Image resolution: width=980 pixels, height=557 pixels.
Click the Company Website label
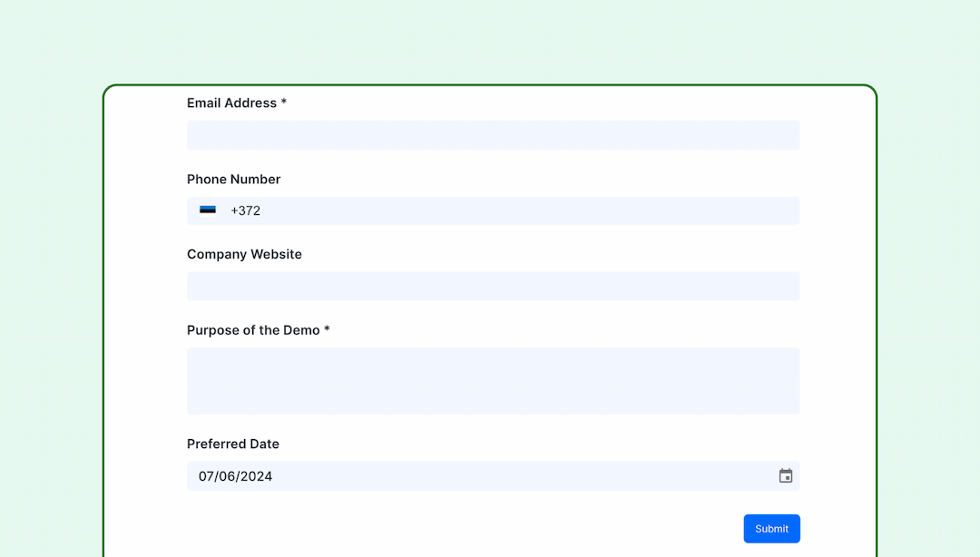pyautogui.click(x=244, y=254)
